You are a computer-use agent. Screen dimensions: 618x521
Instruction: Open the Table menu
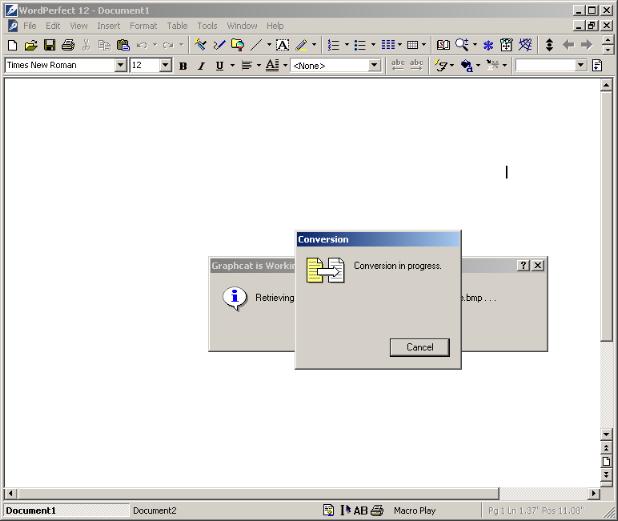[177, 26]
